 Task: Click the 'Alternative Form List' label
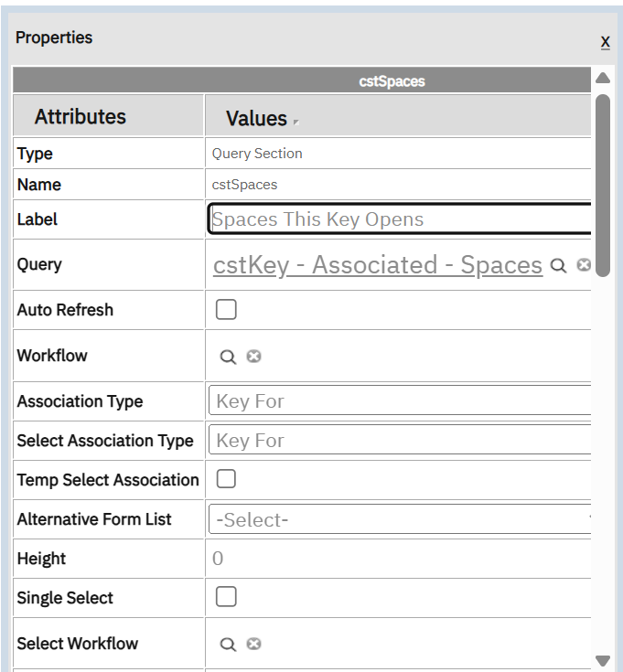pyautogui.click(x=94, y=519)
